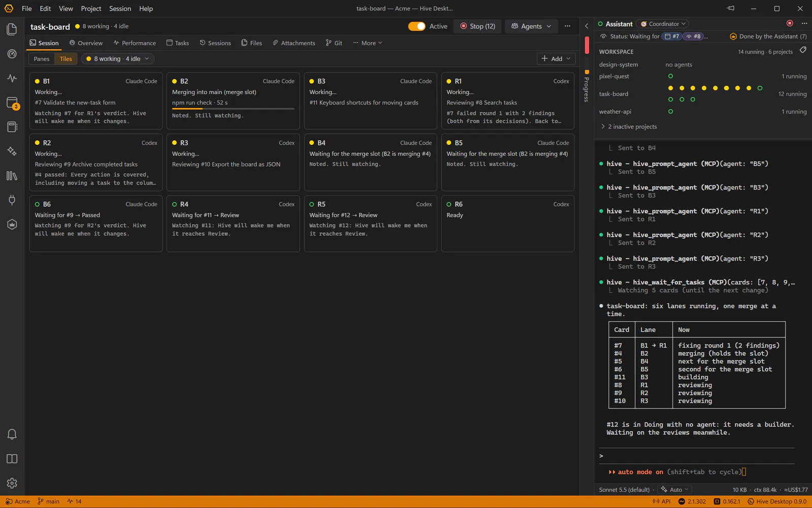Open the Auto mode dropdown in footer
Image resolution: width=812 pixels, height=508 pixels.
point(675,490)
